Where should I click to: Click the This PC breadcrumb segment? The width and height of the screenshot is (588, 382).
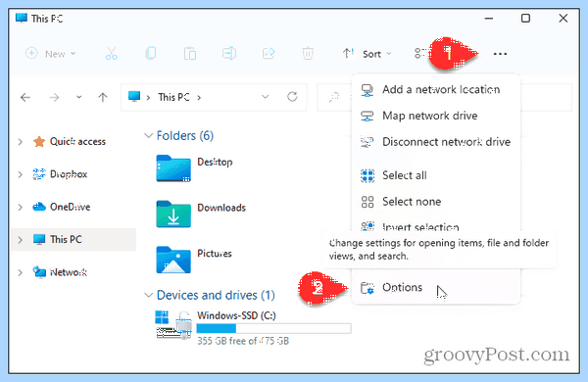click(173, 97)
